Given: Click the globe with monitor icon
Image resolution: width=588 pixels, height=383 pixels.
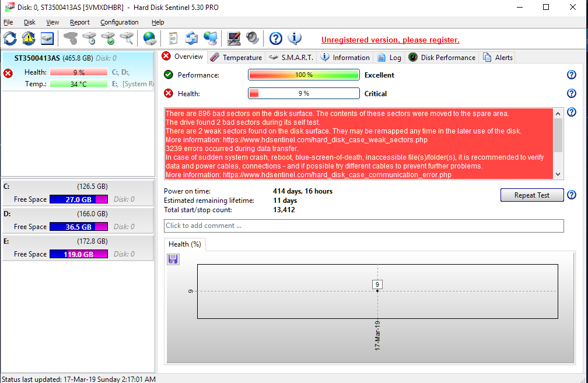Looking at the screenshot, I should [x=211, y=38].
